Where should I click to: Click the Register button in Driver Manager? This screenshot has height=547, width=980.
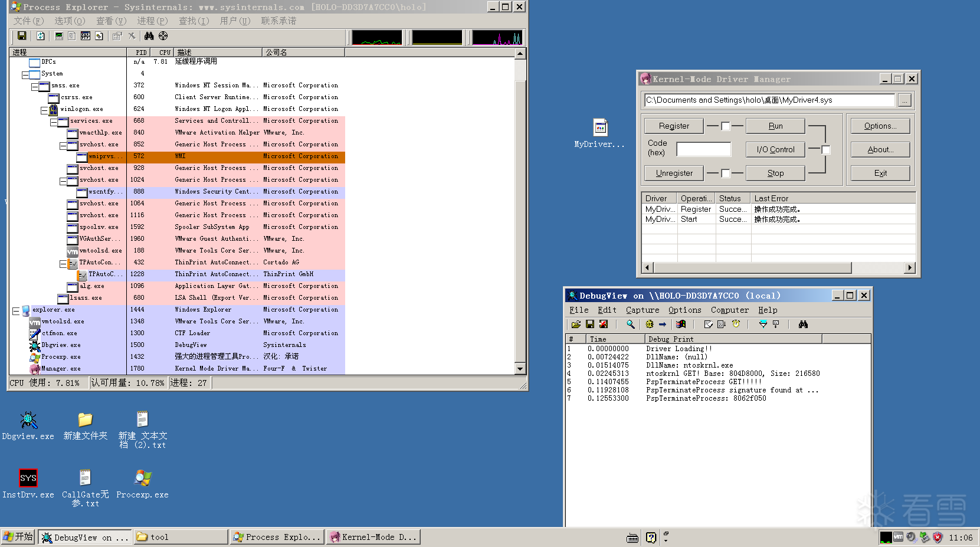tap(674, 126)
